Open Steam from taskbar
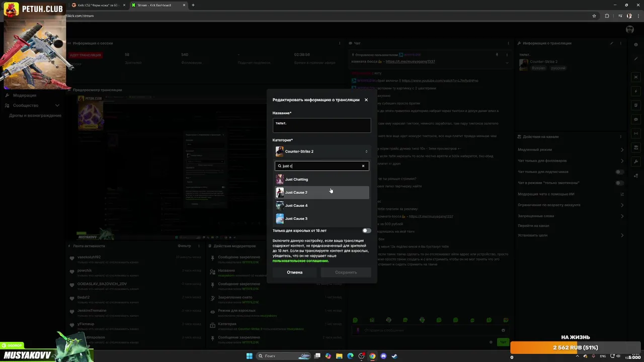This screenshot has height=362, width=644. pos(394,356)
